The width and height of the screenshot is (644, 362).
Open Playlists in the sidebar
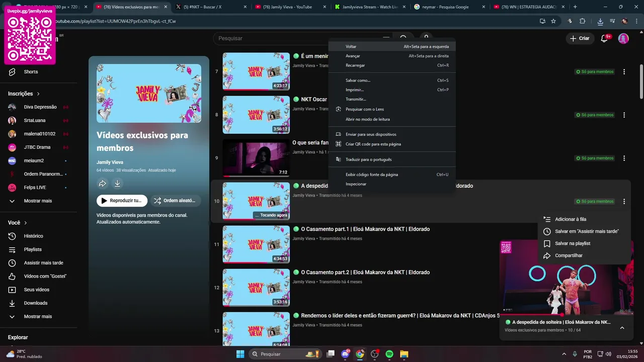coord(33,249)
